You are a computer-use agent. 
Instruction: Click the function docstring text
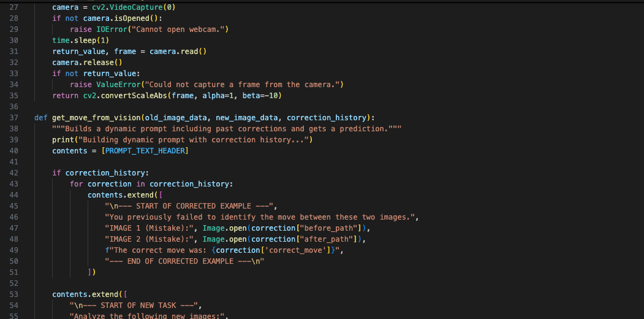pyautogui.click(x=227, y=128)
